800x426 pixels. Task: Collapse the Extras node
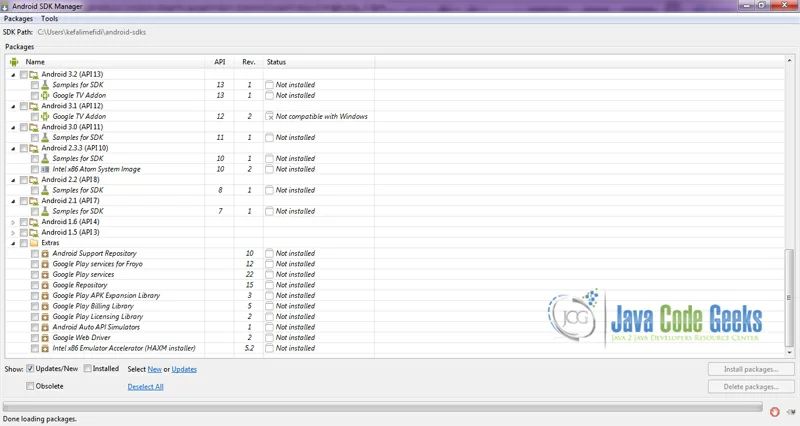pyautogui.click(x=13, y=243)
